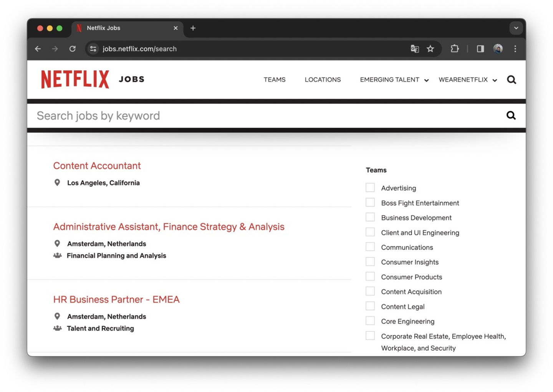Check the Advertising team filter

pos(370,187)
